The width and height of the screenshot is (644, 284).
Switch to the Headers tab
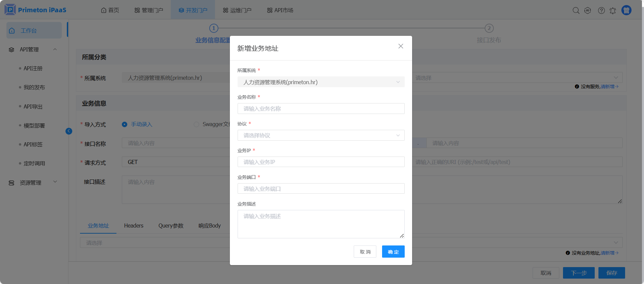[134, 226]
